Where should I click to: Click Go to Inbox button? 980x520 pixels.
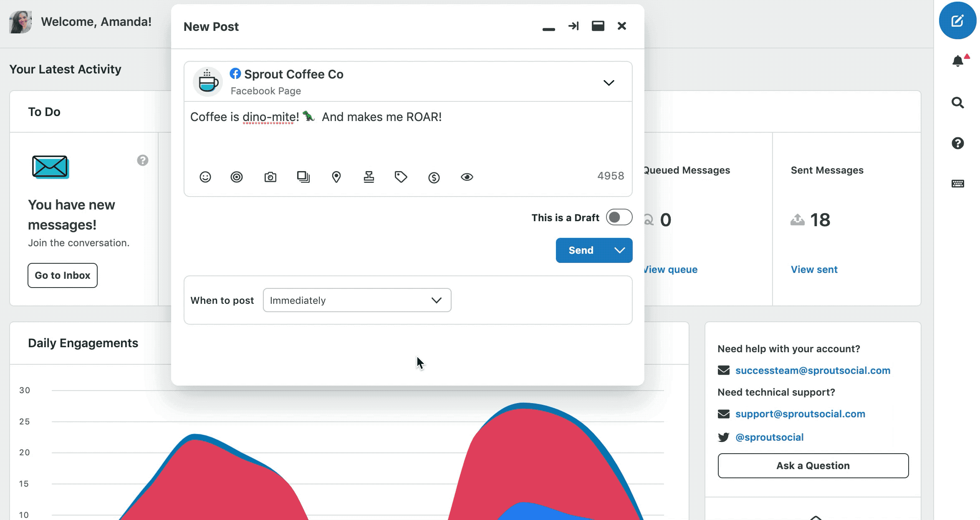pos(63,275)
